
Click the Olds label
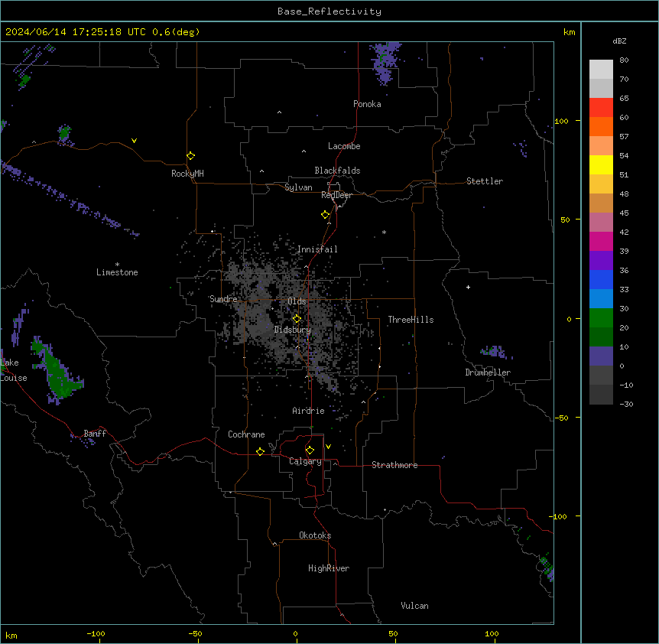297,301
